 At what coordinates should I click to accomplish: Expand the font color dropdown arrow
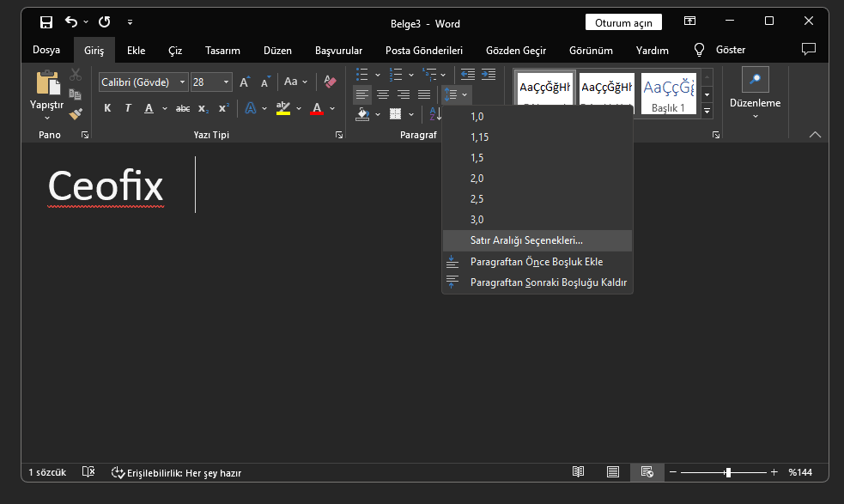point(332,109)
